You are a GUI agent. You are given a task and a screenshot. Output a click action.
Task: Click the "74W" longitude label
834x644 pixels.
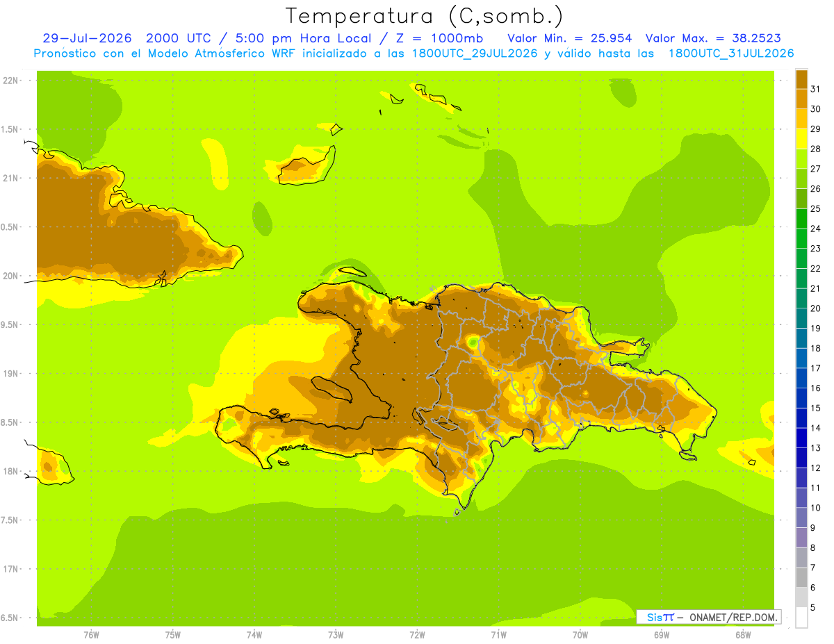pyautogui.click(x=254, y=634)
